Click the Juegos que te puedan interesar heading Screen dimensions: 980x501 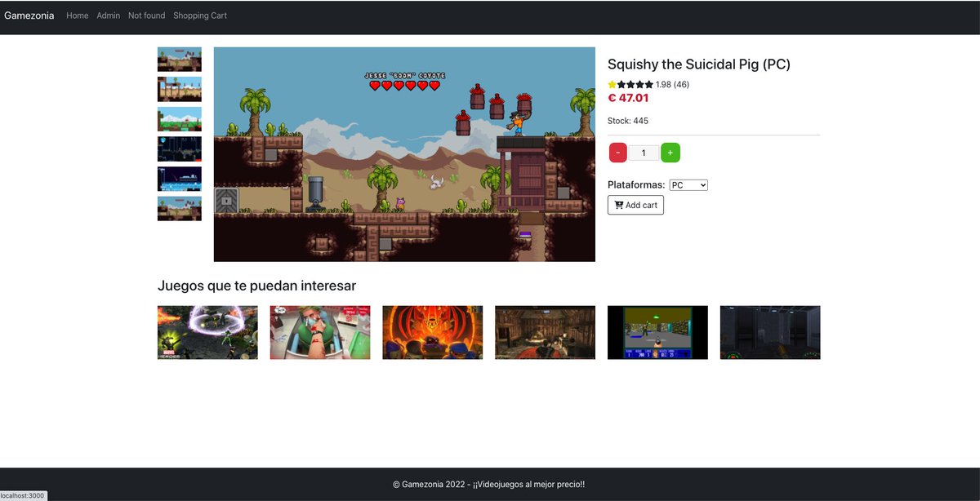(256, 286)
